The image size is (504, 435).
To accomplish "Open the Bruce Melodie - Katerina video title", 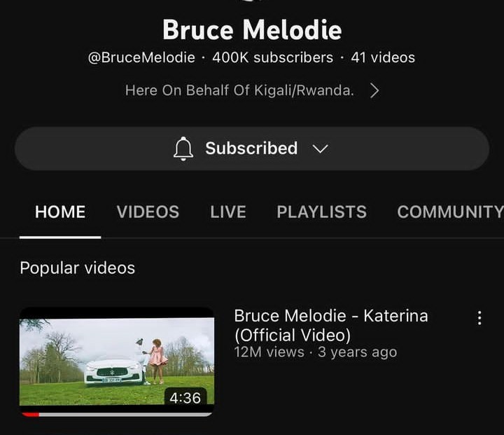I will (x=330, y=325).
